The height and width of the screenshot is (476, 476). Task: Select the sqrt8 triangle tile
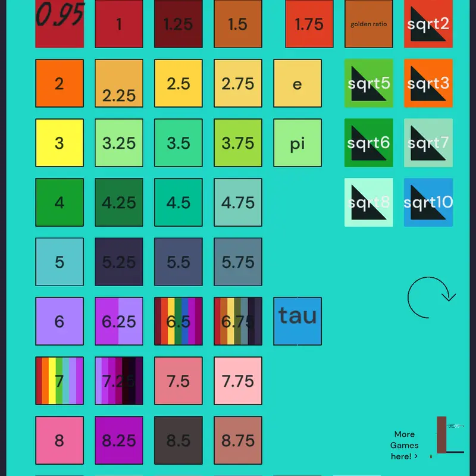pyautogui.click(x=368, y=202)
